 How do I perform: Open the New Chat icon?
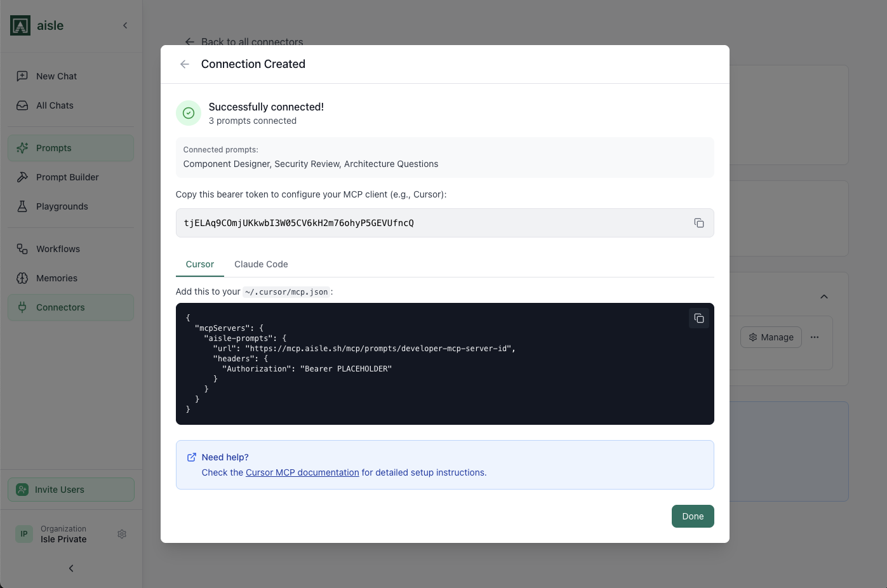(23, 76)
